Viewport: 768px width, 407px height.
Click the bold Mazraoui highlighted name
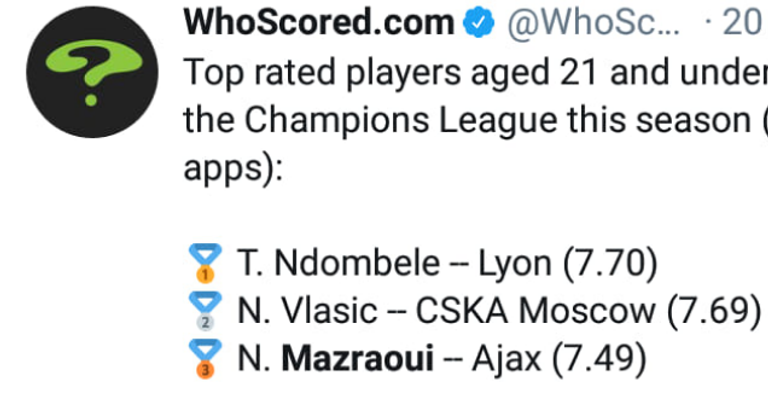click(358, 357)
